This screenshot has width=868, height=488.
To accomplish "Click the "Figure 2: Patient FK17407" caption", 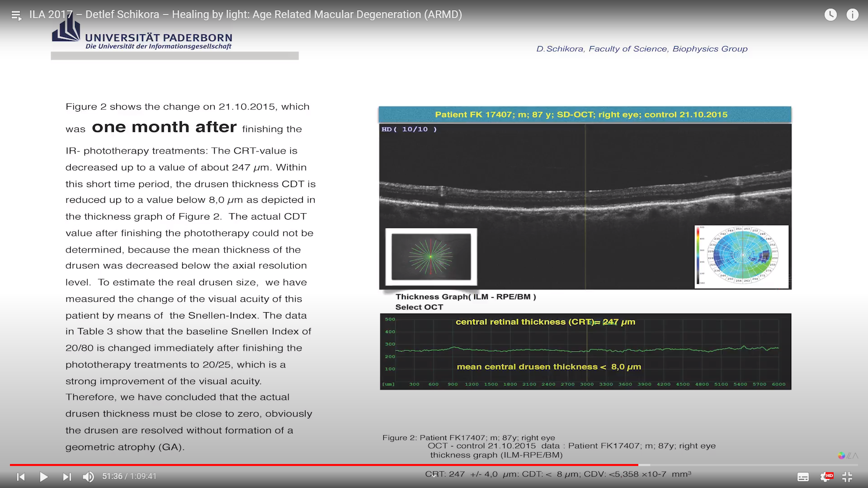I will pos(469,438).
